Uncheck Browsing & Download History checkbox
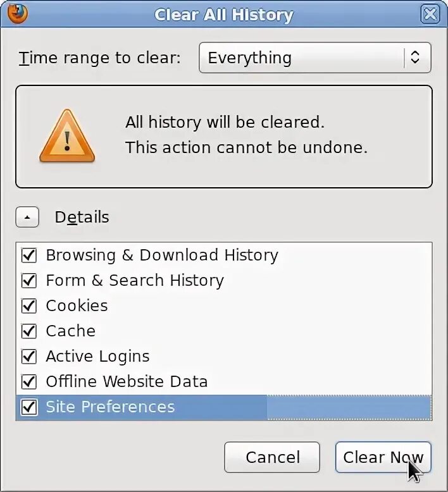 pos(29,255)
